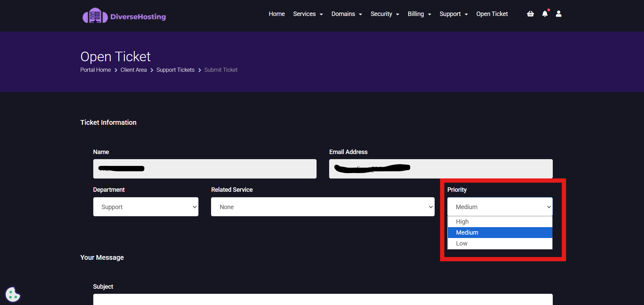Open the shopping basket icon
The image size is (644, 305).
pyautogui.click(x=530, y=14)
